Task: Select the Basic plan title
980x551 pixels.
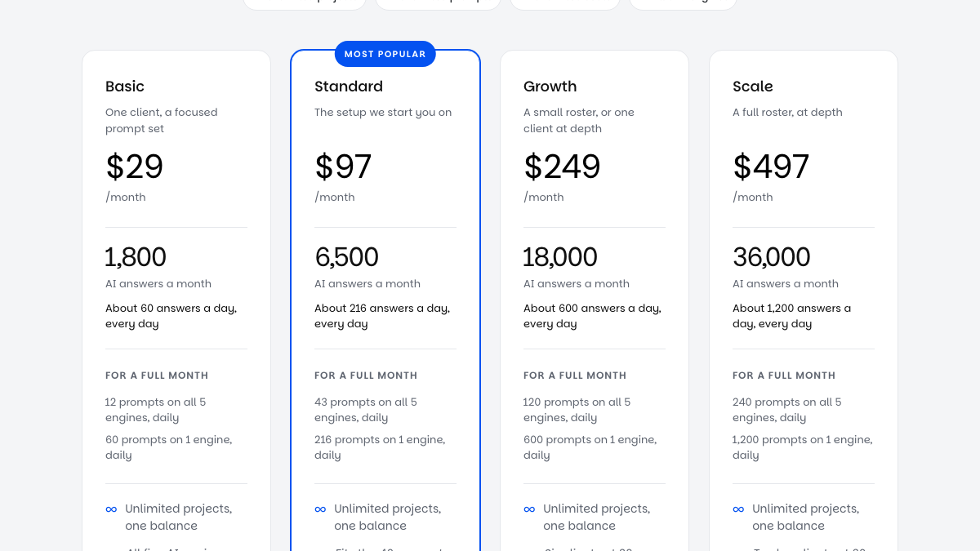Action: (125, 87)
